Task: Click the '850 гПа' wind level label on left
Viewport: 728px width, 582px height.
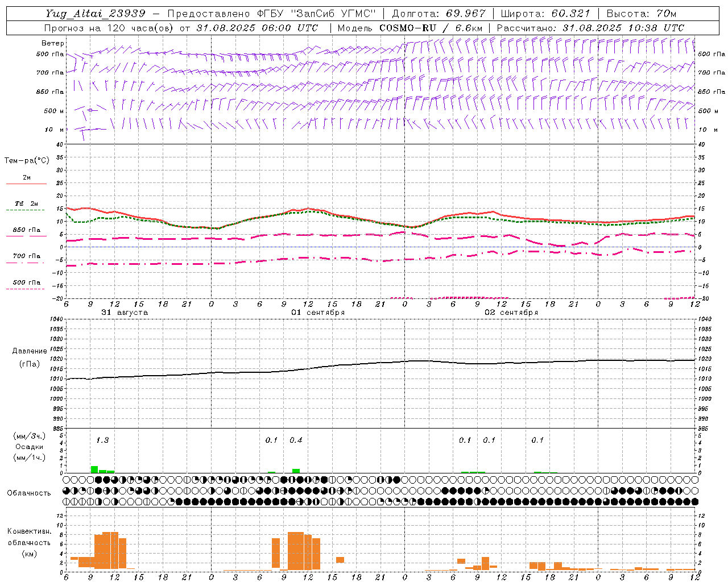Action: coord(50,92)
